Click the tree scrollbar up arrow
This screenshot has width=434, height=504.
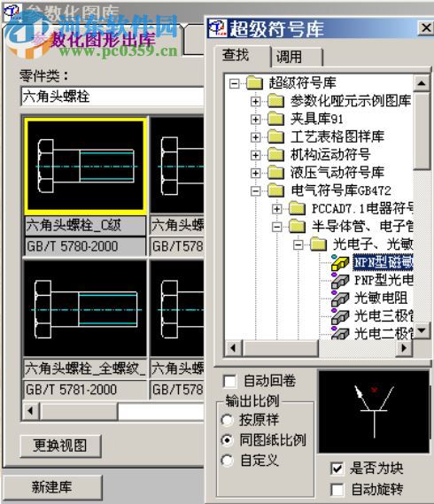(x=422, y=83)
